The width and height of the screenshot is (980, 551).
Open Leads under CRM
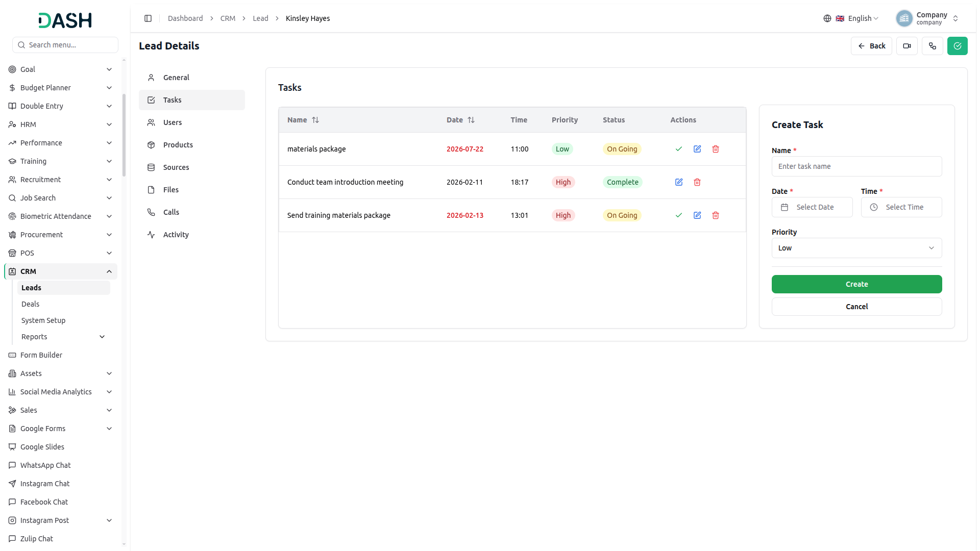point(64,288)
